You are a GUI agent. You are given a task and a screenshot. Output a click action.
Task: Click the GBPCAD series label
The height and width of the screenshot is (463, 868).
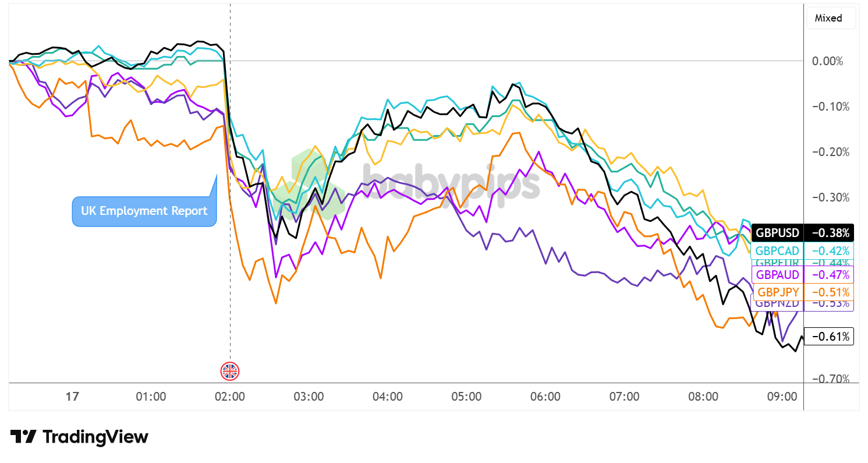777,252
